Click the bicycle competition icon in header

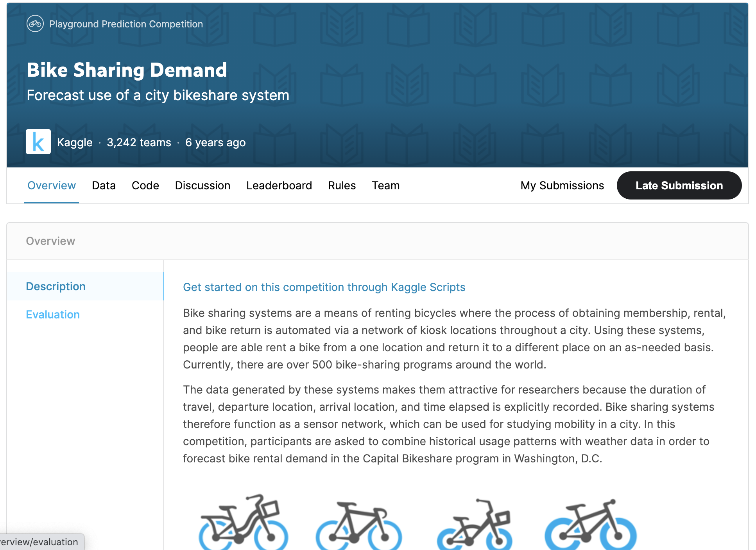pos(35,24)
